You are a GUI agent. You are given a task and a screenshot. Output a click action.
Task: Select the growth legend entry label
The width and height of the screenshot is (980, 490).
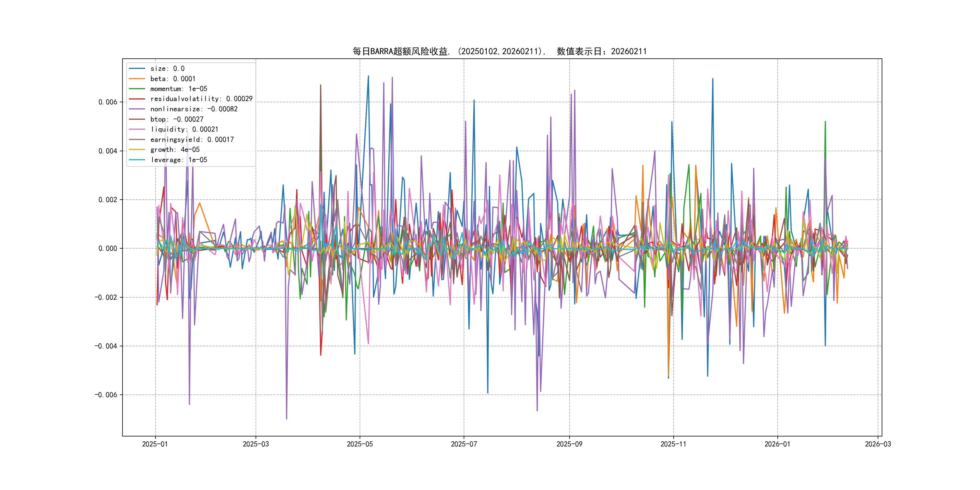coord(175,149)
